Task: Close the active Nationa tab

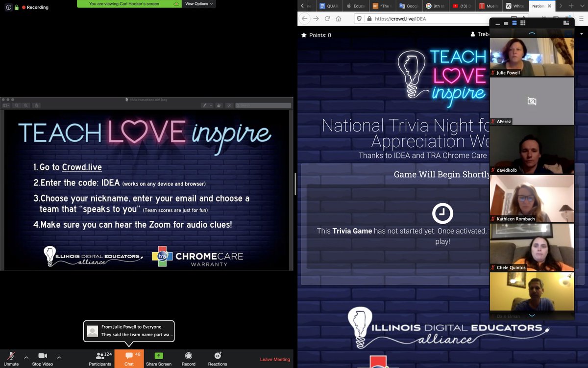Action: click(549, 6)
